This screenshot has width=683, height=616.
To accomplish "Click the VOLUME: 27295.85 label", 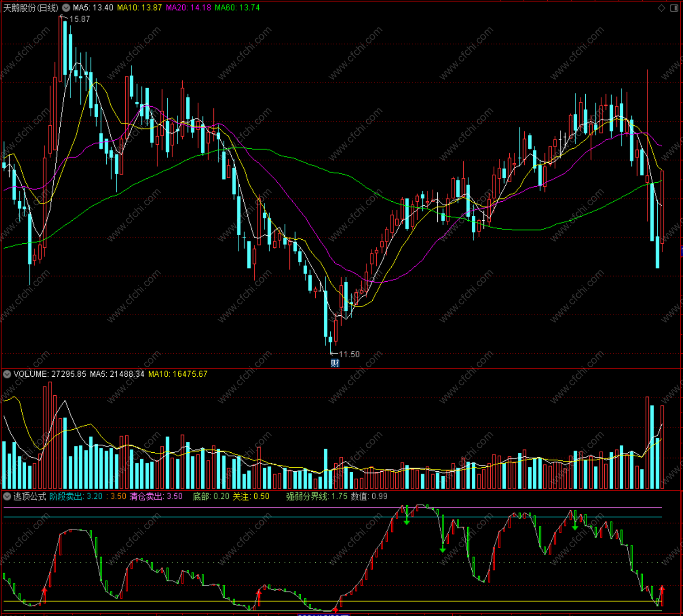I will (50, 374).
